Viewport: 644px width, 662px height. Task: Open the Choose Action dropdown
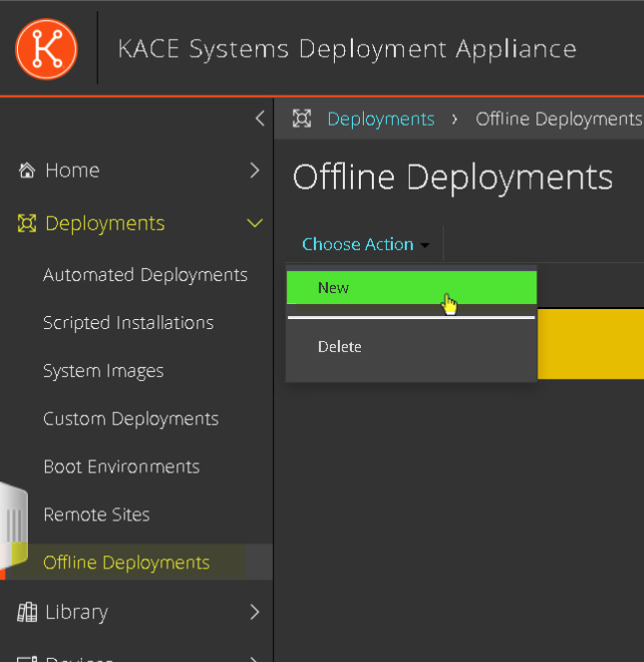tap(366, 244)
